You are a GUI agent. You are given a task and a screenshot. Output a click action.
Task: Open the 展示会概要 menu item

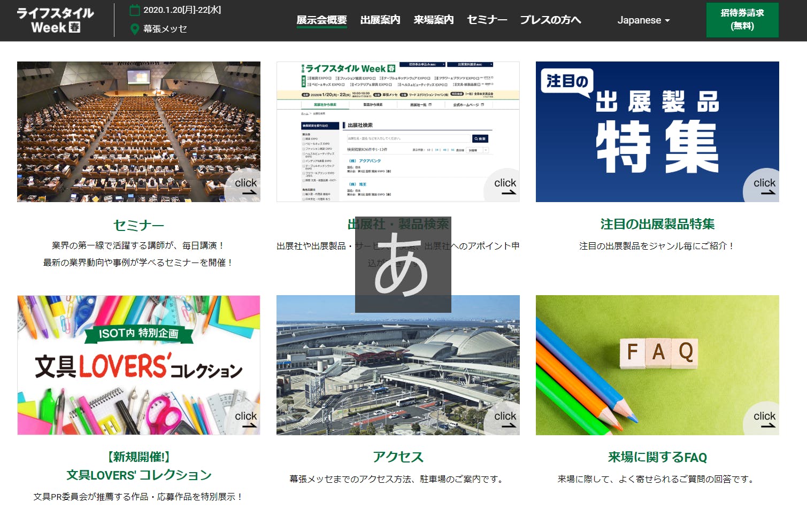pos(321,20)
